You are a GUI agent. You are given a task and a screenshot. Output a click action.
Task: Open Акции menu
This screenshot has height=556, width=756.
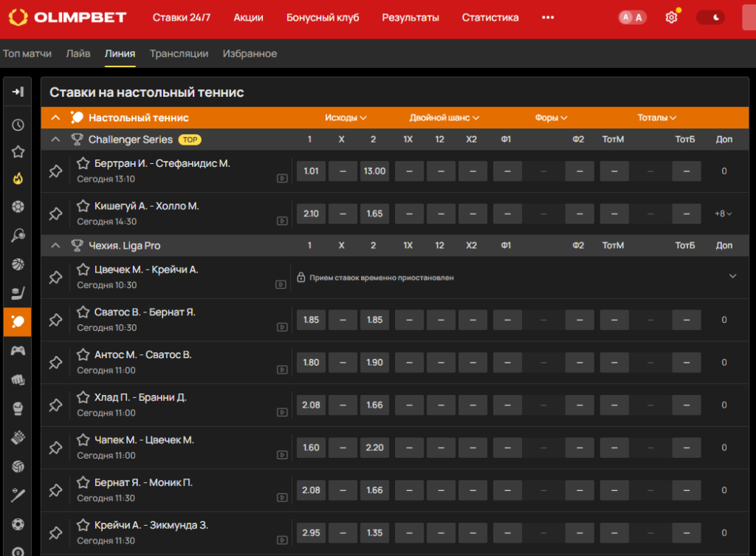[x=248, y=18]
